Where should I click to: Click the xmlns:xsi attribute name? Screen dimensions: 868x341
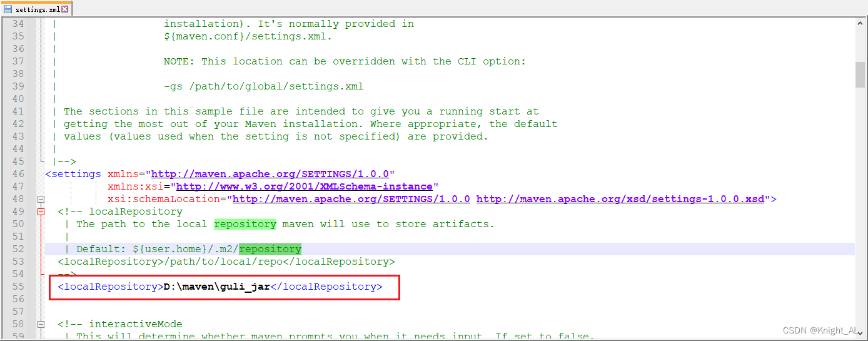click(136, 186)
